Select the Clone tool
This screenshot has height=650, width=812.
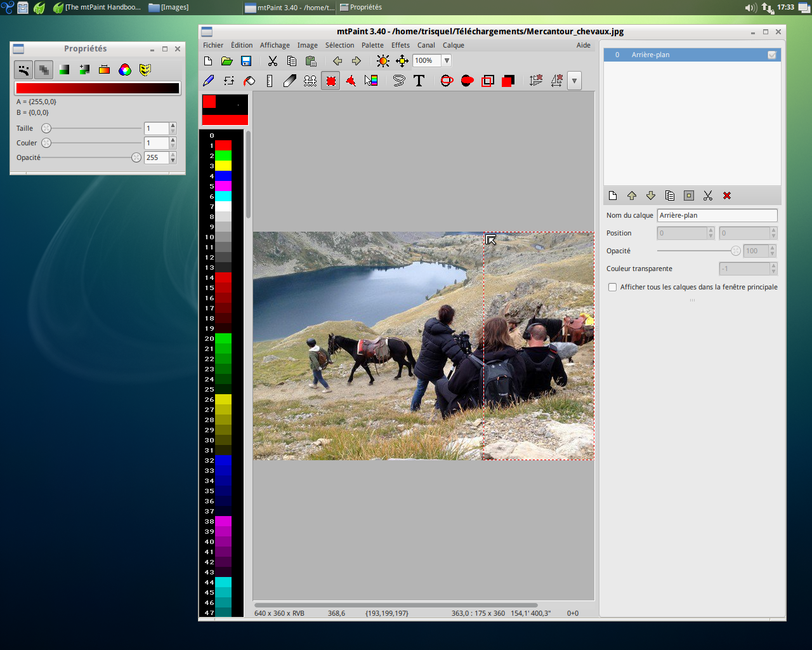pos(310,81)
